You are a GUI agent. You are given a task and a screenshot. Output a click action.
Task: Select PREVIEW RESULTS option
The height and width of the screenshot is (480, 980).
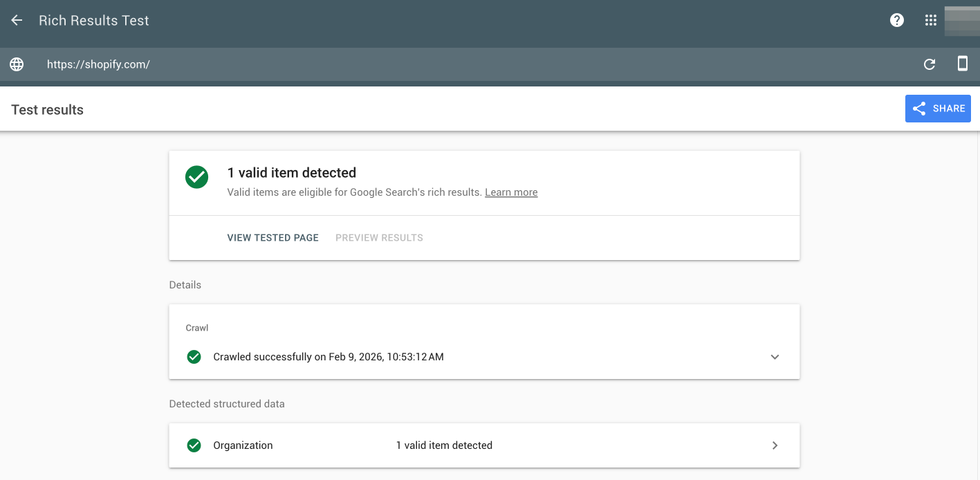pos(379,238)
